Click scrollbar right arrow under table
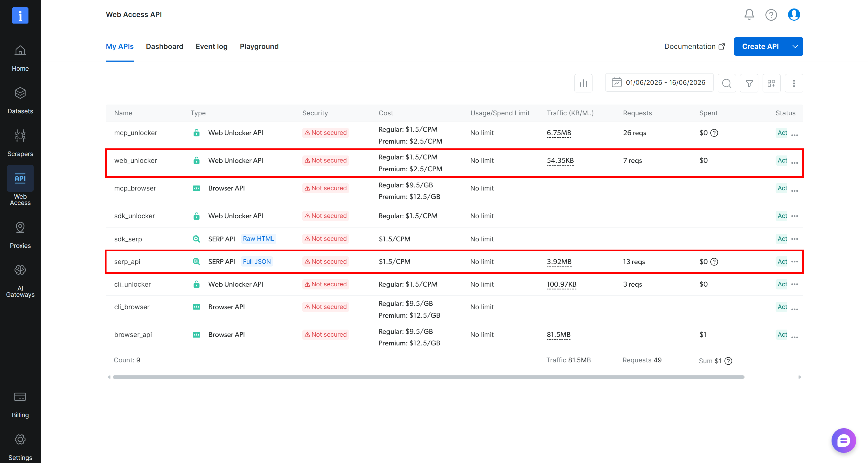Screen dimensions: 868x463 (x=800, y=377)
